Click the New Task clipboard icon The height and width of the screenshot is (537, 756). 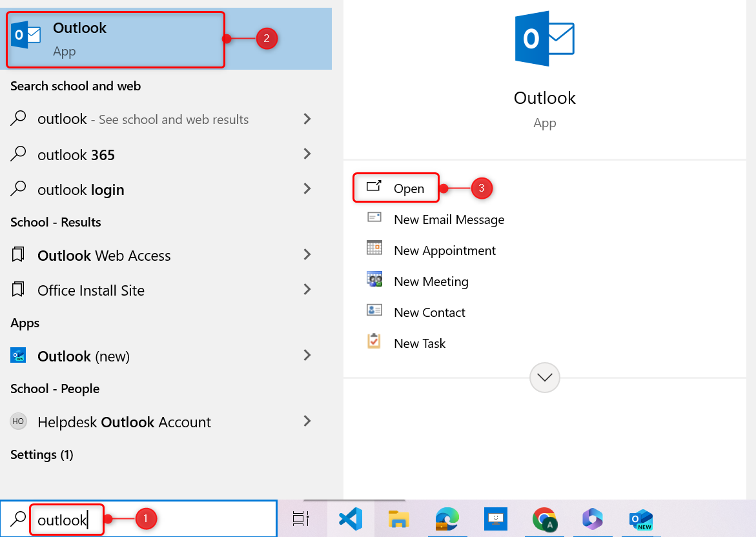(x=374, y=341)
